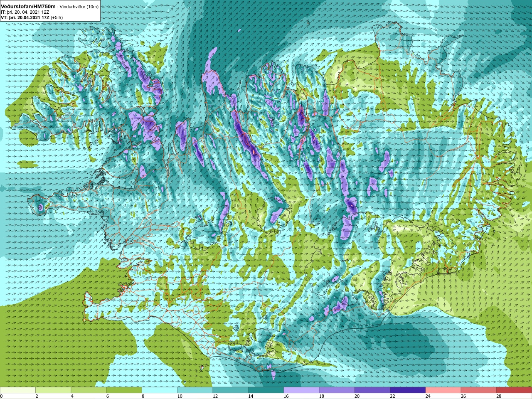
Task: Click the legend tick label 14
Action: (x=251, y=396)
